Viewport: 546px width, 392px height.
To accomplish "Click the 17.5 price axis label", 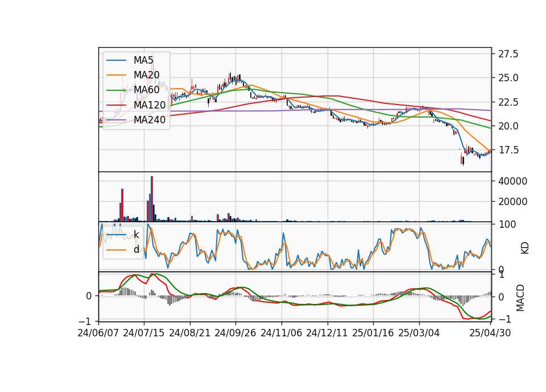I will click(x=508, y=150).
